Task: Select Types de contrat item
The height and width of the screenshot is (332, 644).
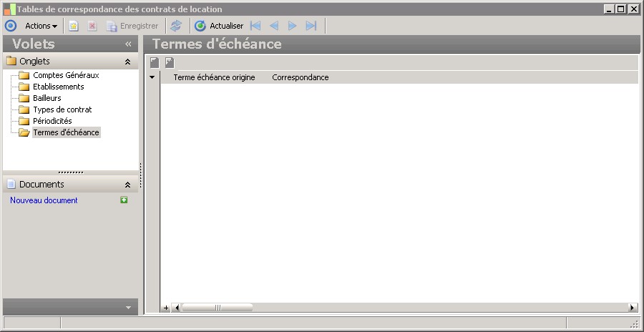Action: [x=62, y=109]
